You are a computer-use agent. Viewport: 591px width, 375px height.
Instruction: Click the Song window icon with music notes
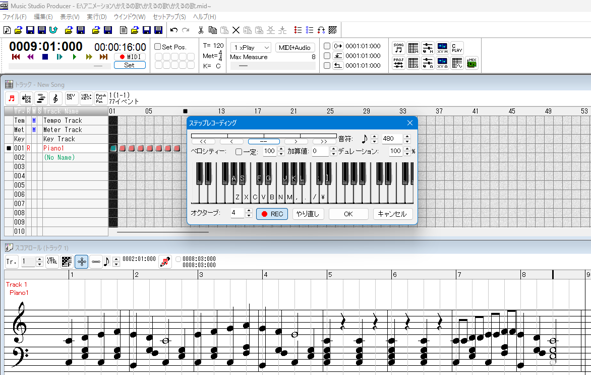pos(398,48)
